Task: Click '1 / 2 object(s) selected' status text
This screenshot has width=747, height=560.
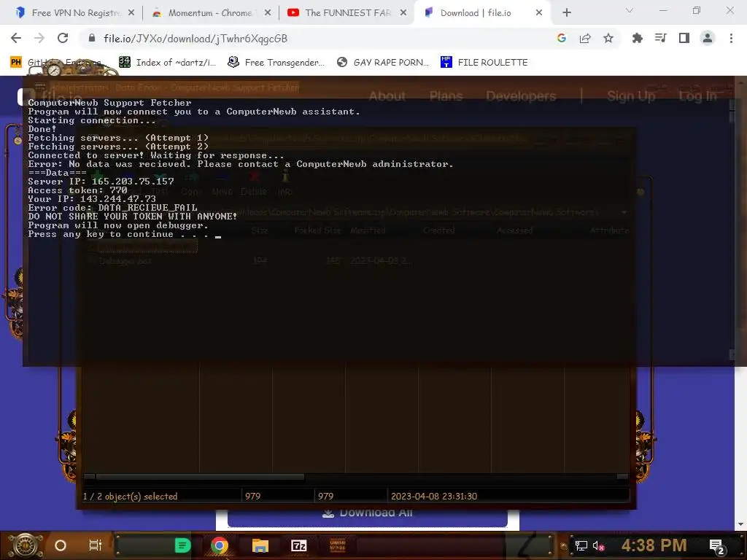Action: click(x=130, y=496)
